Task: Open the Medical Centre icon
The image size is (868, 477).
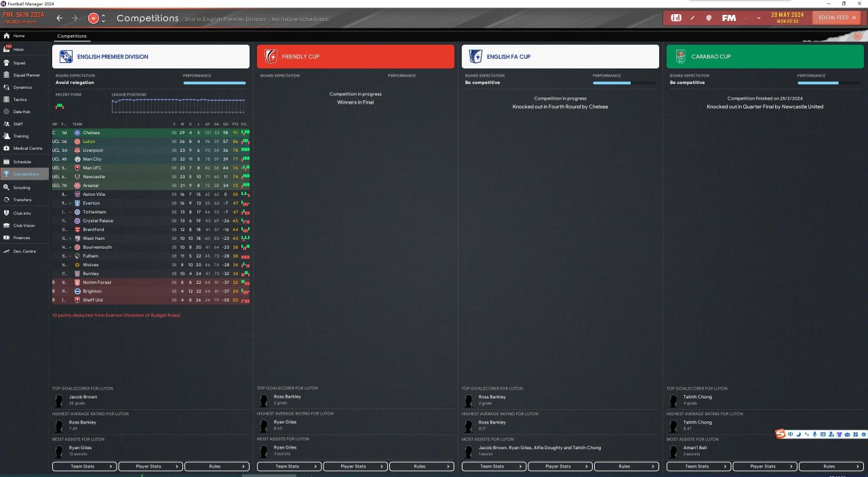Action: pos(6,148)
